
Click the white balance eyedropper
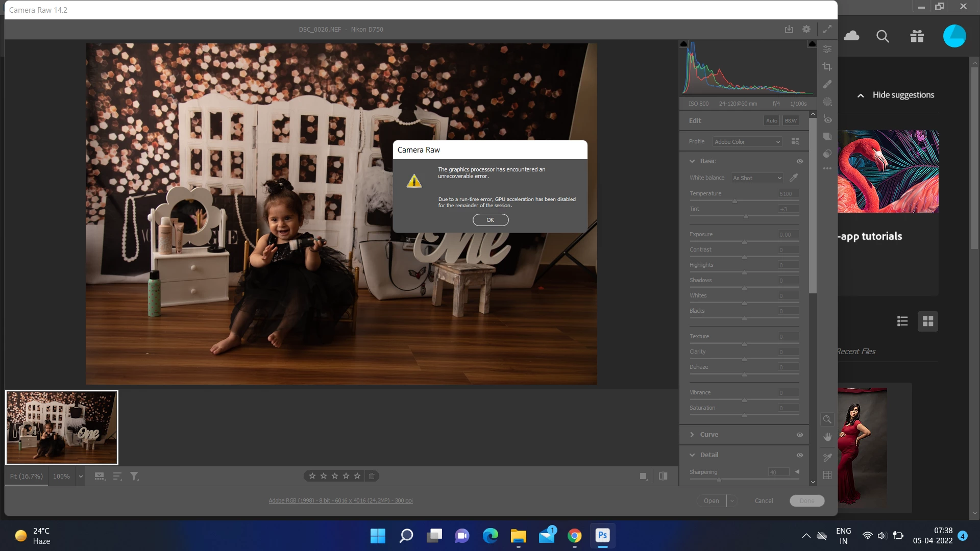[794, 178]
